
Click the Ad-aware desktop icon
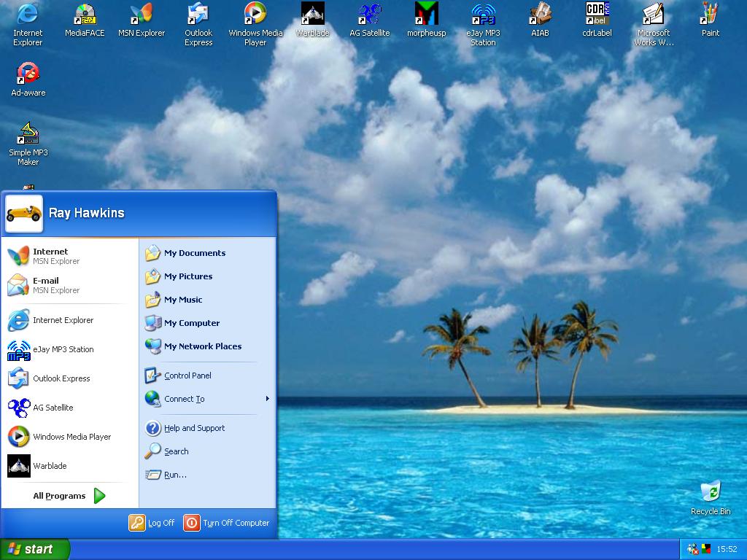(x=28, y=74)
